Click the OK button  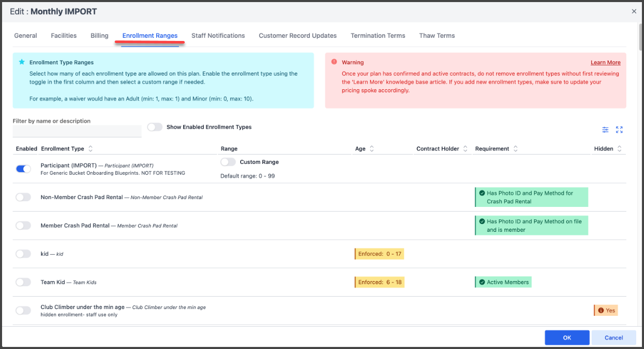pos(567,338)
